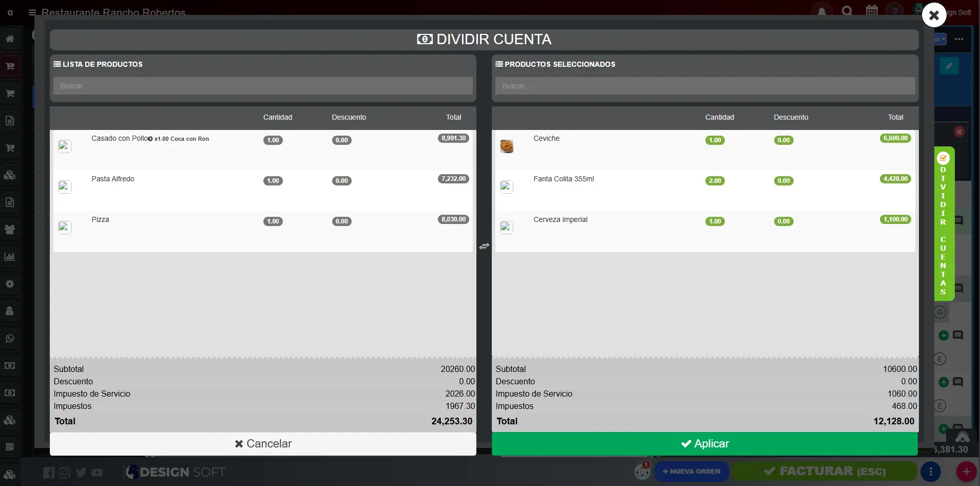
Task: Open the Twitter icon in footer
Action: 81,473
